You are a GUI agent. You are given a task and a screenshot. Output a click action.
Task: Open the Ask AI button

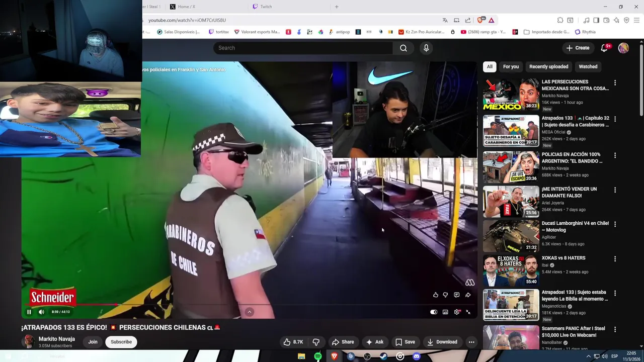(x=375, y=342)
